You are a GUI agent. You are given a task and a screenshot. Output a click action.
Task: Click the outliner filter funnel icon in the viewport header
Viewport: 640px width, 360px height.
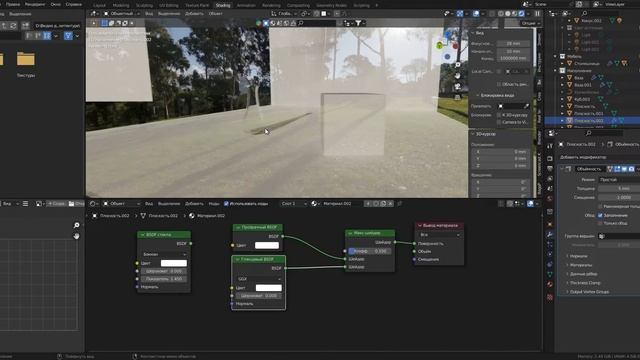358,23
